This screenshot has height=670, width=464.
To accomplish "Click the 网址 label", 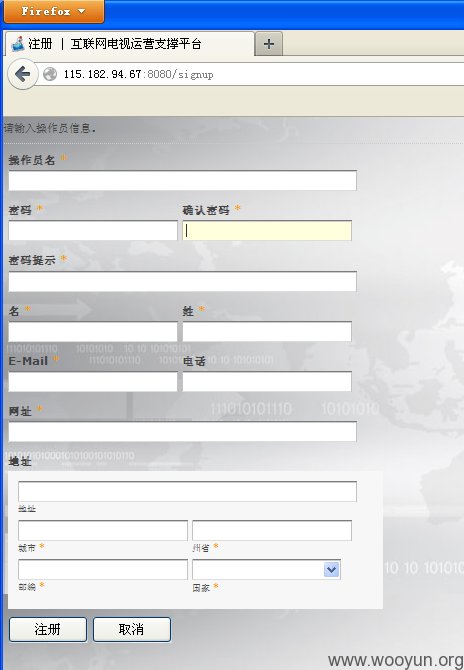I will click(x=20, y=411).
